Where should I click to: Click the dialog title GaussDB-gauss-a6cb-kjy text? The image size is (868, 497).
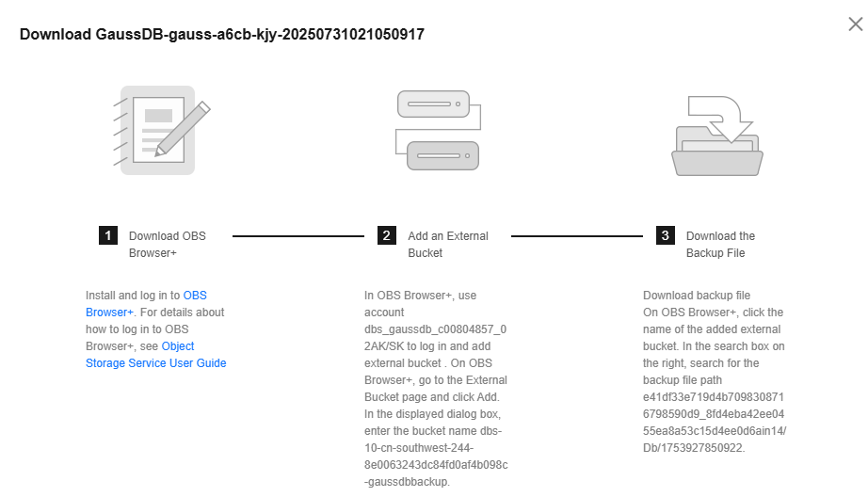click(221, 34)
